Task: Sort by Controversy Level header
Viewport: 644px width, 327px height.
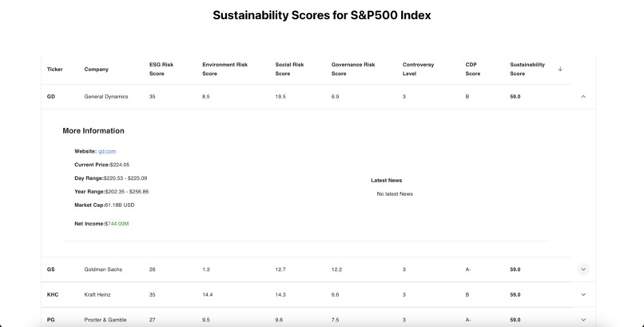Action: [x=418, y=69]
